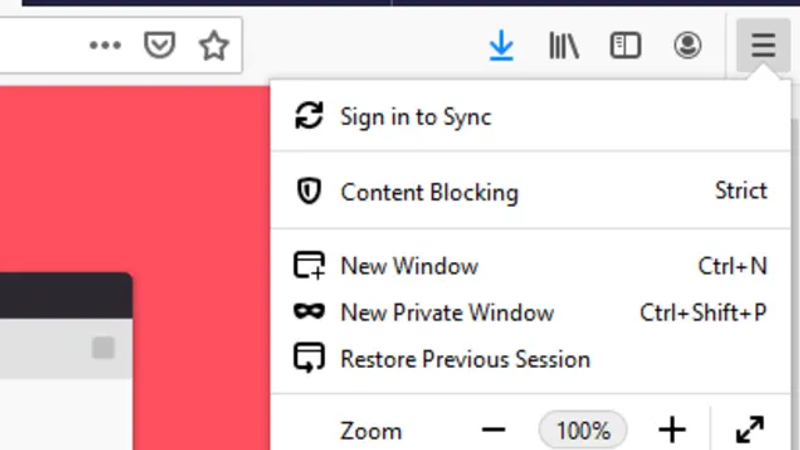The height and width of the screenshot is (450, 800).
Task: Open Content Blocking settings entry
Action: 429,192
